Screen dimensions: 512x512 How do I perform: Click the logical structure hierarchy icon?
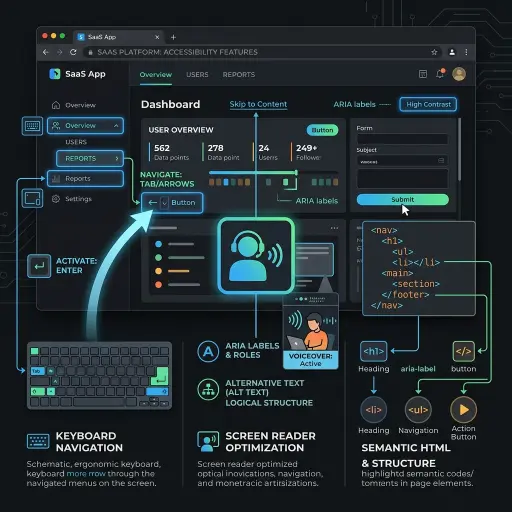tap(208, 389)
